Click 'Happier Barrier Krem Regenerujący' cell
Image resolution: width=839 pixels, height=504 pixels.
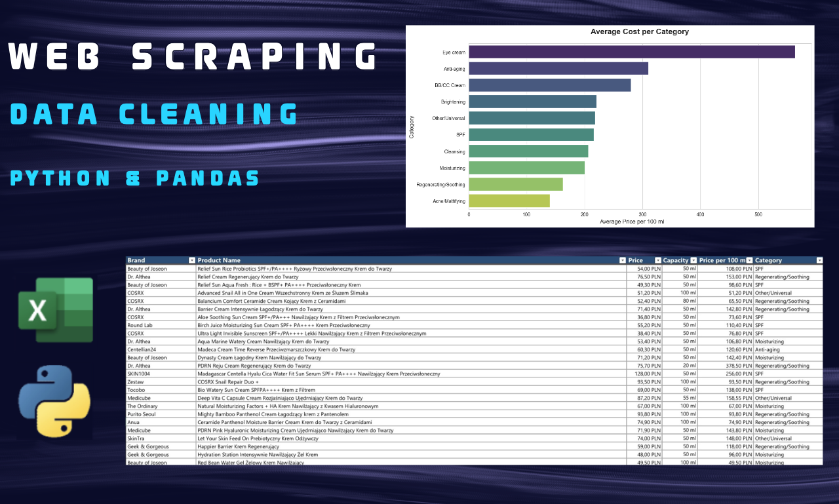[x=411, y=446]
